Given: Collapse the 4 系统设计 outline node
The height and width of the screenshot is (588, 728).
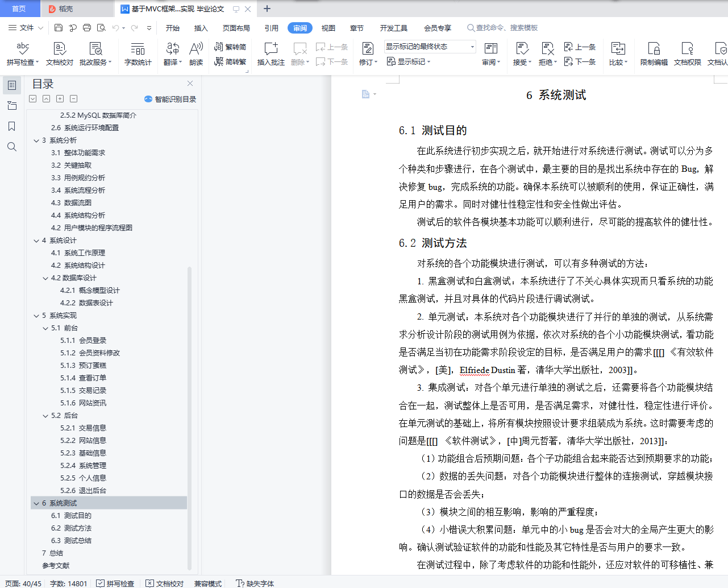Looking at the screenshot, I should 36,241.
